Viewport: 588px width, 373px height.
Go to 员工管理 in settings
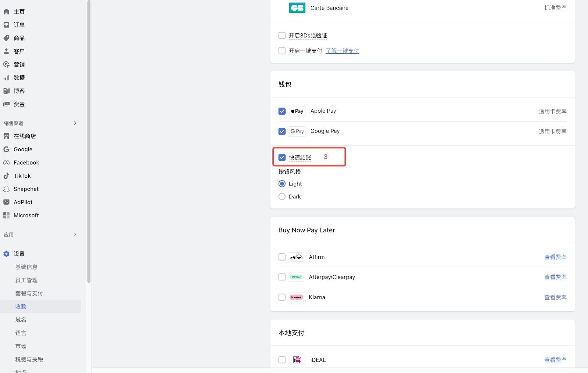click(x=26, y=280)
